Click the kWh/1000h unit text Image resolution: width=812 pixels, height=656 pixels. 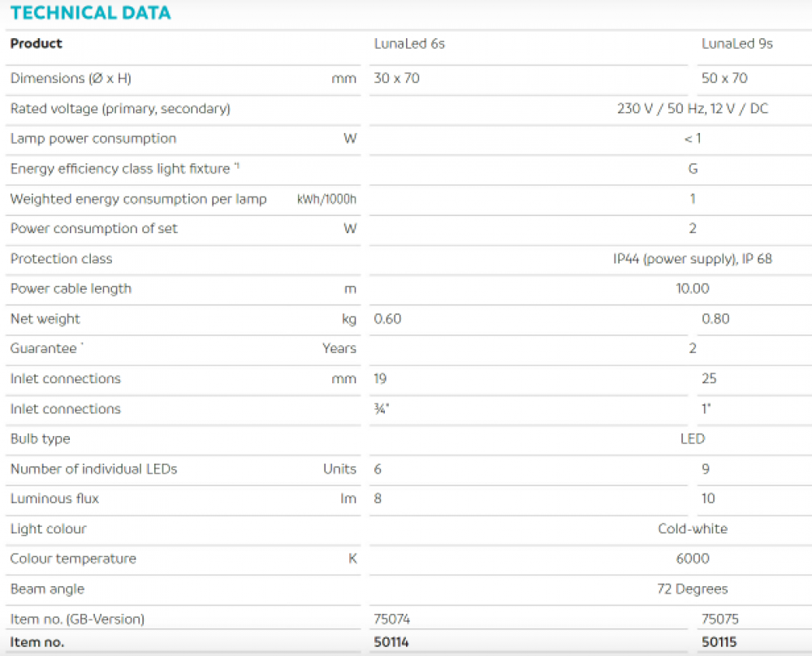[326, 200]
